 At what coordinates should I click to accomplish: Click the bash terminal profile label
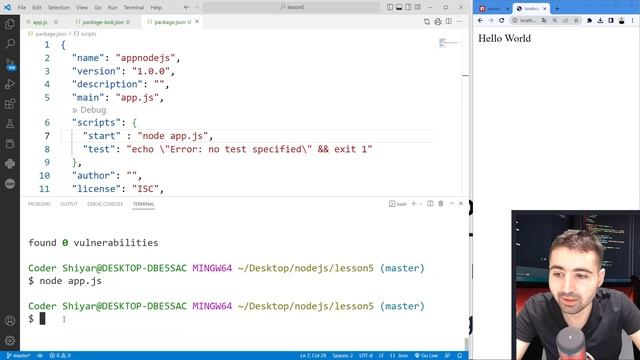398,204
